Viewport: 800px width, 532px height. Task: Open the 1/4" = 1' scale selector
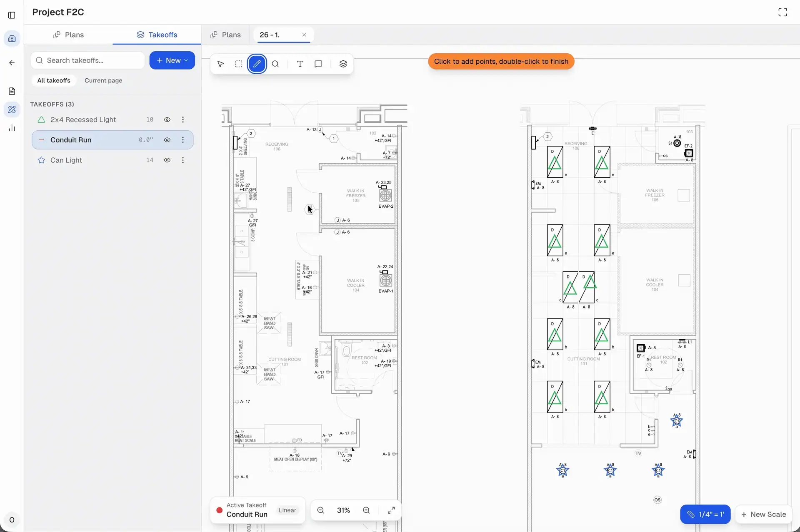705,515
